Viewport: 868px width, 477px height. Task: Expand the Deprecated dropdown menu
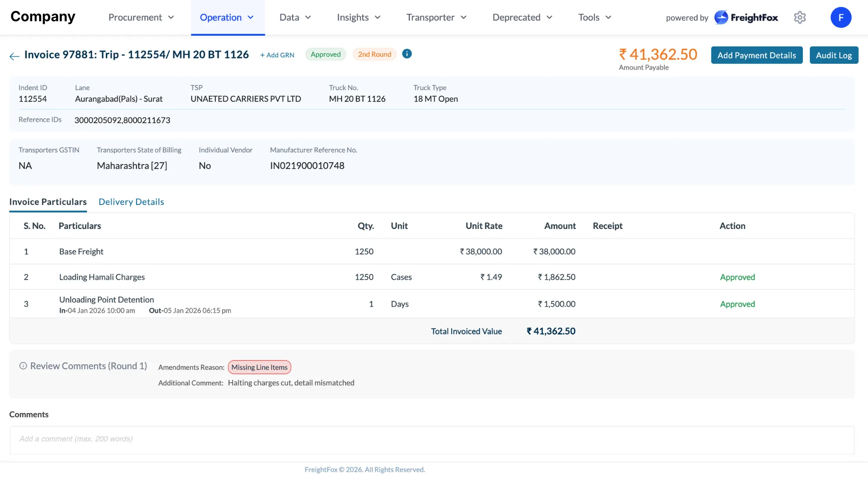pos(522,17)
